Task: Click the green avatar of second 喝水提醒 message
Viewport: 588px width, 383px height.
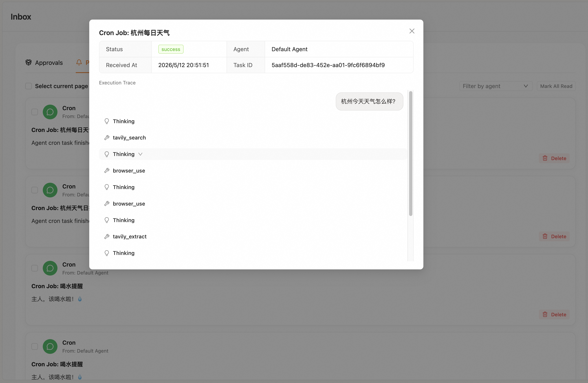Action: pos(50,346)
